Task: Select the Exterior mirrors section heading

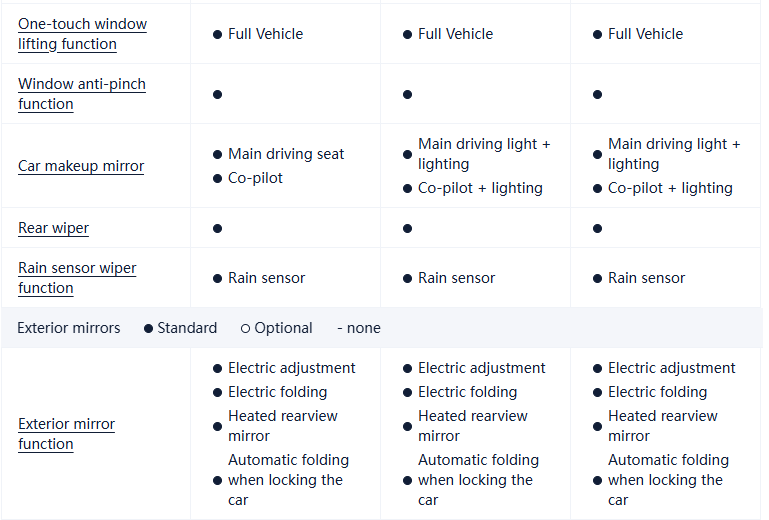Action: tap(68, 328)
